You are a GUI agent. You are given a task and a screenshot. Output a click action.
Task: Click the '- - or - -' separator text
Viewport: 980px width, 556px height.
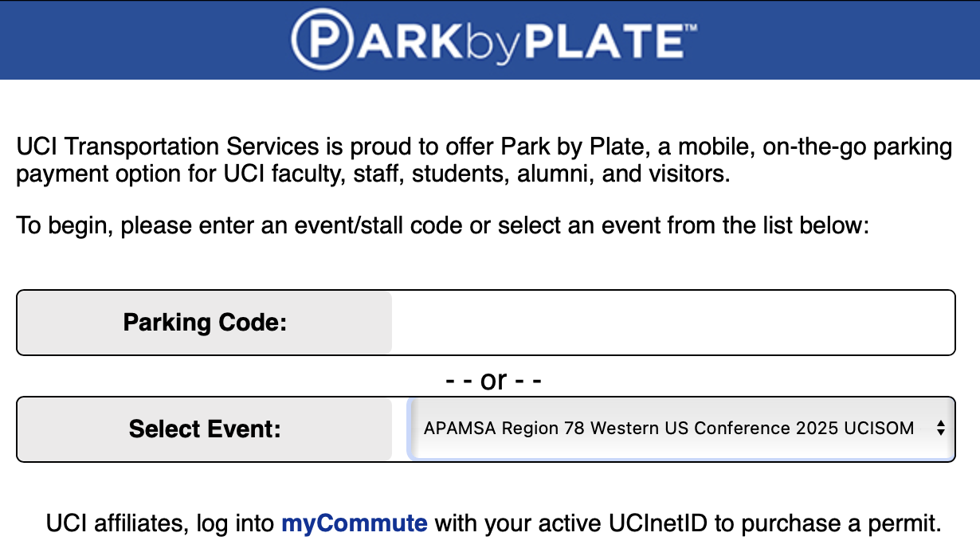493,381
